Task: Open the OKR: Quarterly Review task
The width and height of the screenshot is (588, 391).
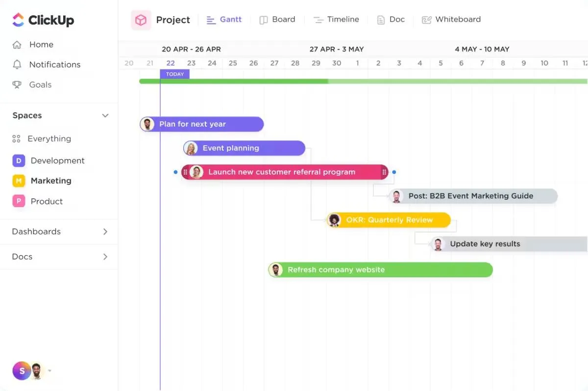Action: (x=389, y=220)
